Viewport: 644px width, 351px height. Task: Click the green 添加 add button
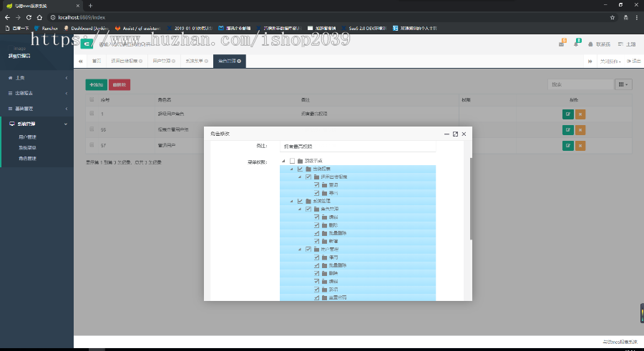(x=96, y=84)
